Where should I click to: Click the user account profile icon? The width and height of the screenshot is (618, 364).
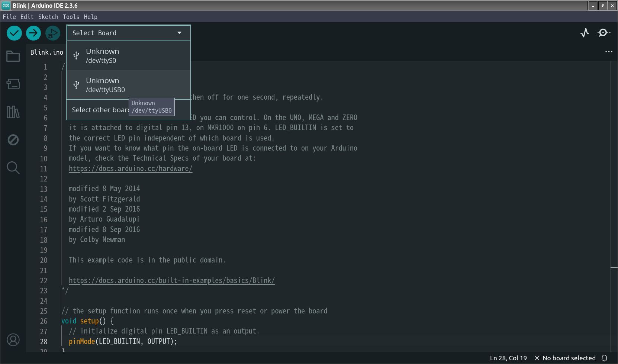pyautogui.click(x=13, y=340)
